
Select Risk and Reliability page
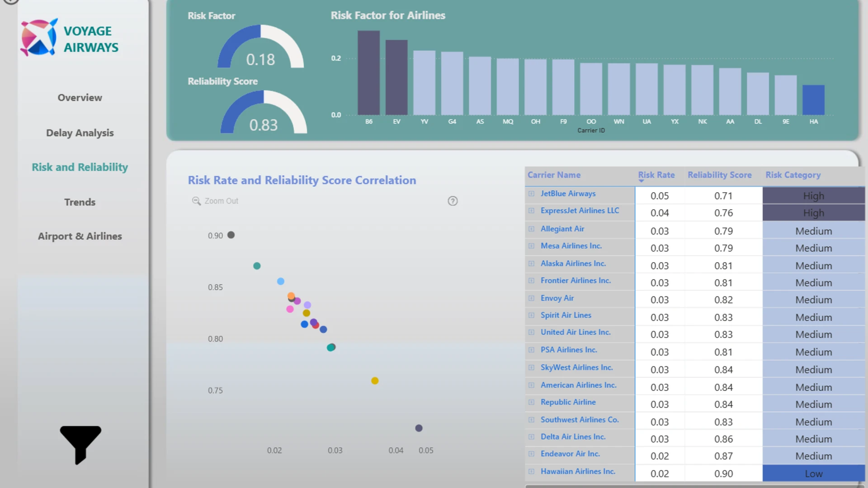(x=80, y=167)
